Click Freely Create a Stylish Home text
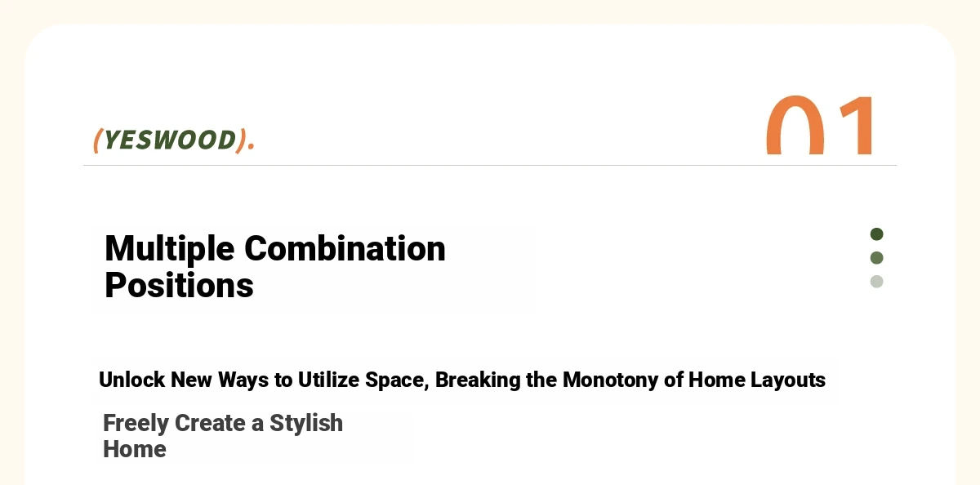 click(x=223, y=436)
